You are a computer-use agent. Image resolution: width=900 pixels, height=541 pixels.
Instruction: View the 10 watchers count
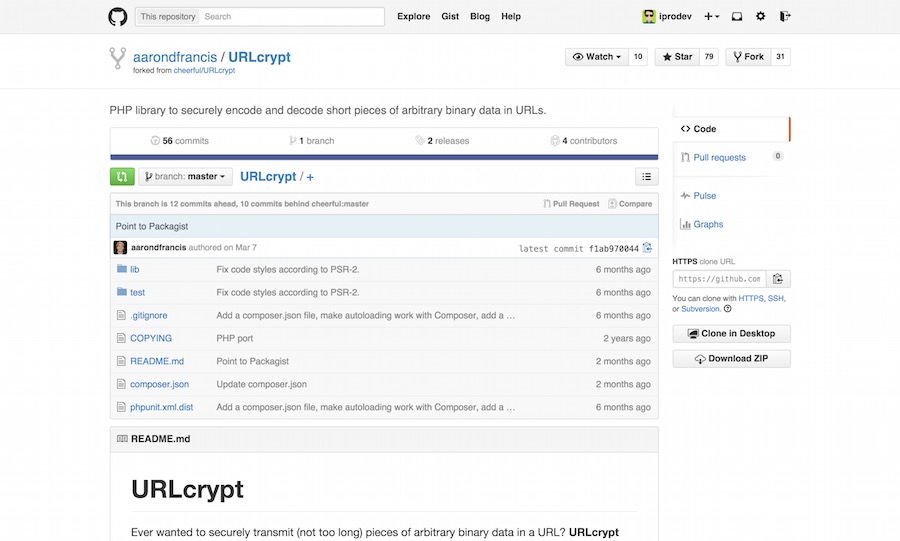[x=638, y=57]
